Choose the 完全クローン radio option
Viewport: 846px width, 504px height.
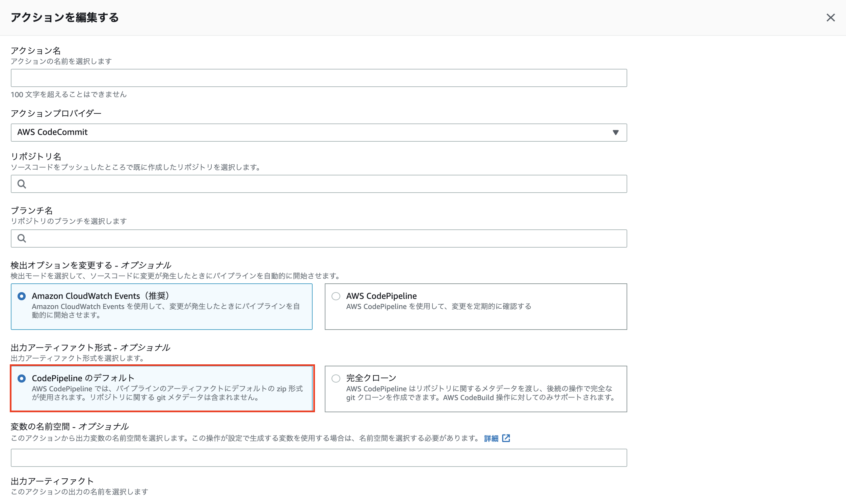click(336, 379)
